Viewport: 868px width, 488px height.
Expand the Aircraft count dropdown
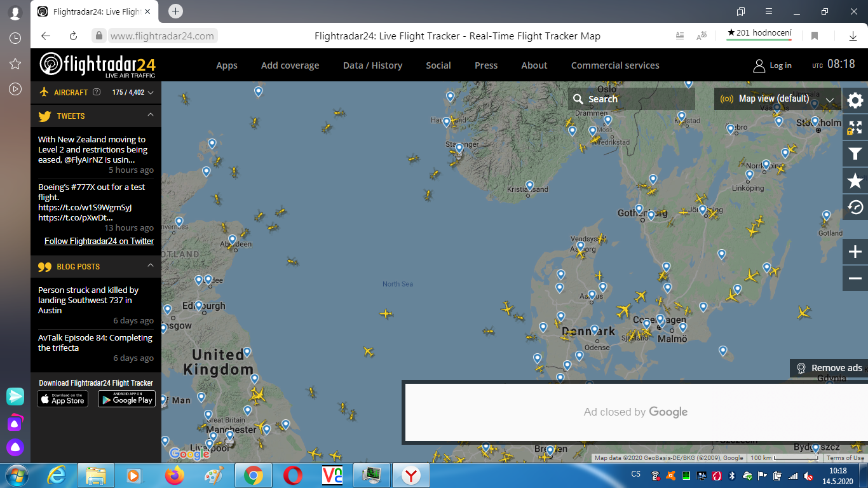point(151,93)
